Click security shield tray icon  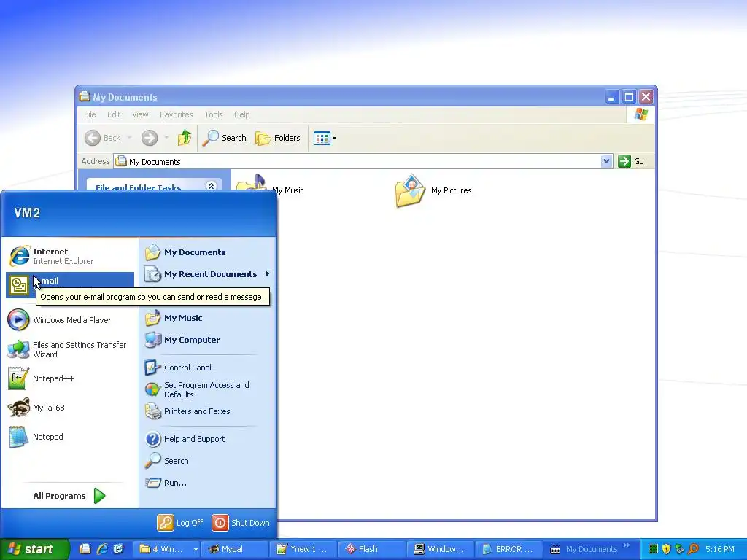click(x=667, y=549)
